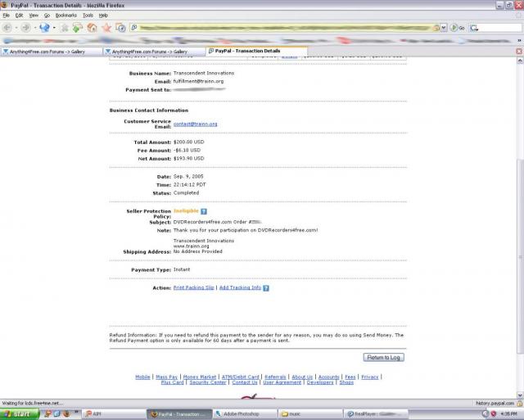Open the About Us footer link

(x=302, y=377)
